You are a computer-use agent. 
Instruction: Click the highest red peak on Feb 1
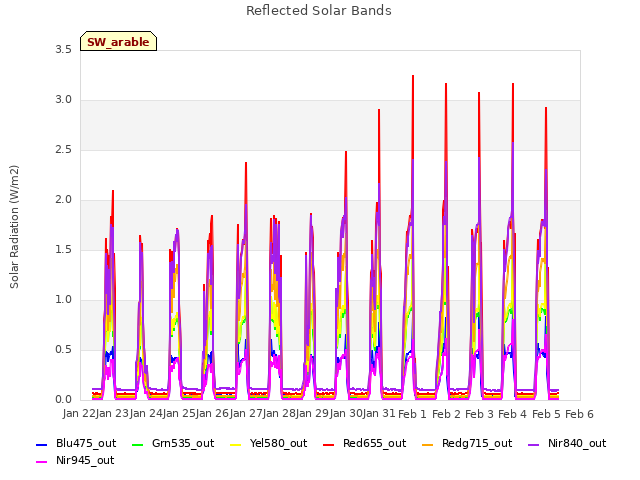(x=413, y=76)
